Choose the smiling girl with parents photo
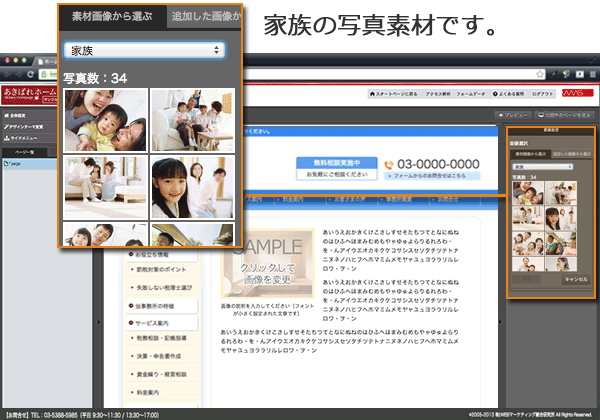The width and height of the screenshot is (600, 420). click(191, 186)
